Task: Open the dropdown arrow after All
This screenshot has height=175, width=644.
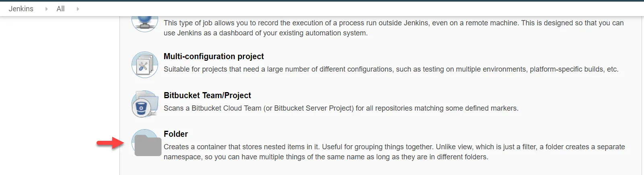Action: (x=78, y=9)
